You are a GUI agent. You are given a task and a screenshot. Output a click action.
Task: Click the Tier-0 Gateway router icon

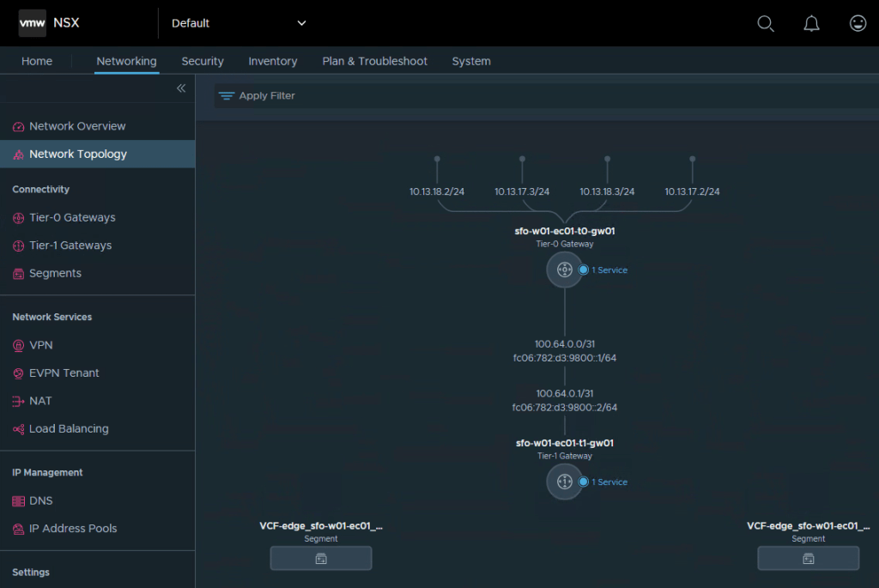pyautogui.click(x=564, y=270)
